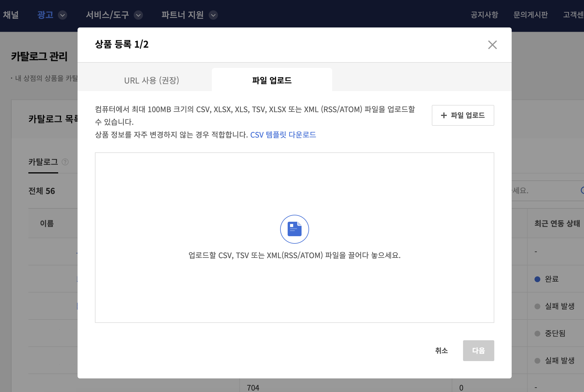584x392 pixels.
Task: Click the file drag-and-drop upload area
Action: (294, 289)
